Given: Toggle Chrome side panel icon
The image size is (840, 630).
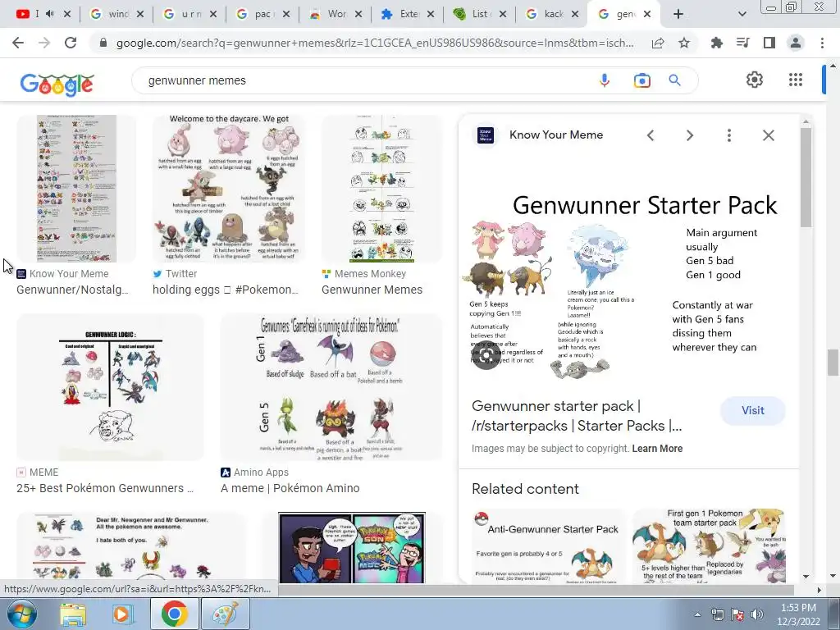Looking at the screenshot, I should [x=769, y=43].
